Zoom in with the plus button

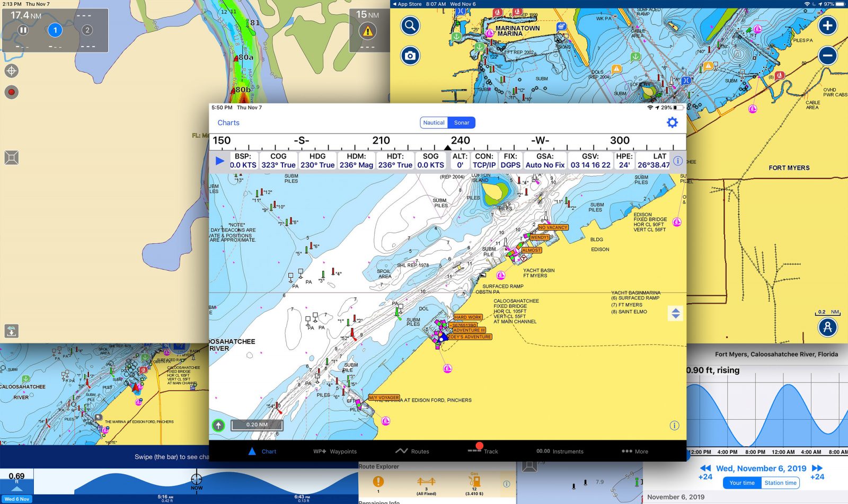pos(827,25)
